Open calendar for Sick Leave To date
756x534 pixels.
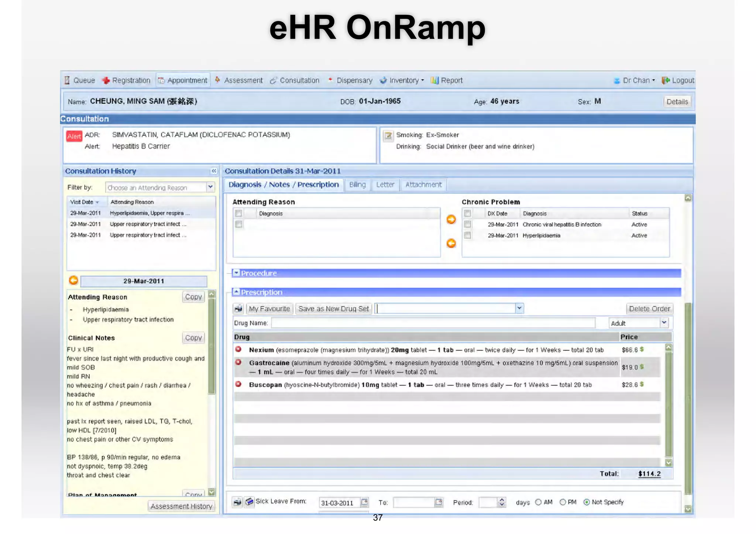tap(438, 502)
